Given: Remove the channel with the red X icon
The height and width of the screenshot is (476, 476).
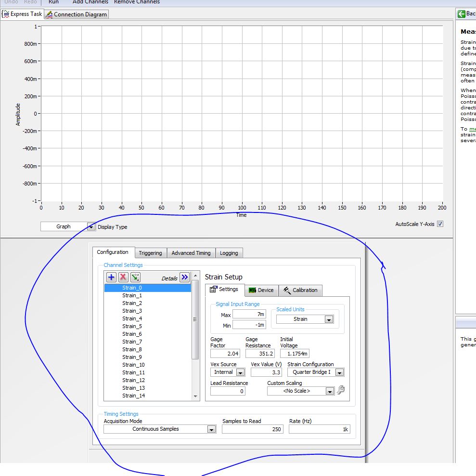Looking at the screenshot, I should (x=123, y=277).
